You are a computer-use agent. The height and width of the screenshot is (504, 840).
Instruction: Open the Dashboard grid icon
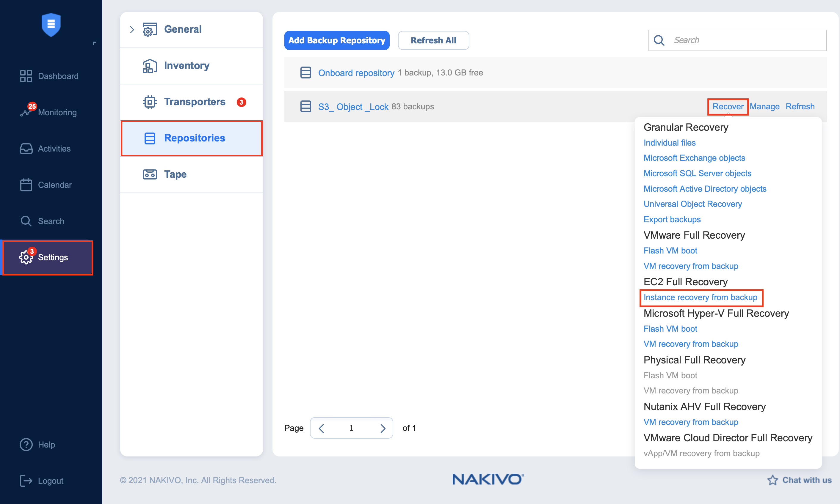pos(26,76)
